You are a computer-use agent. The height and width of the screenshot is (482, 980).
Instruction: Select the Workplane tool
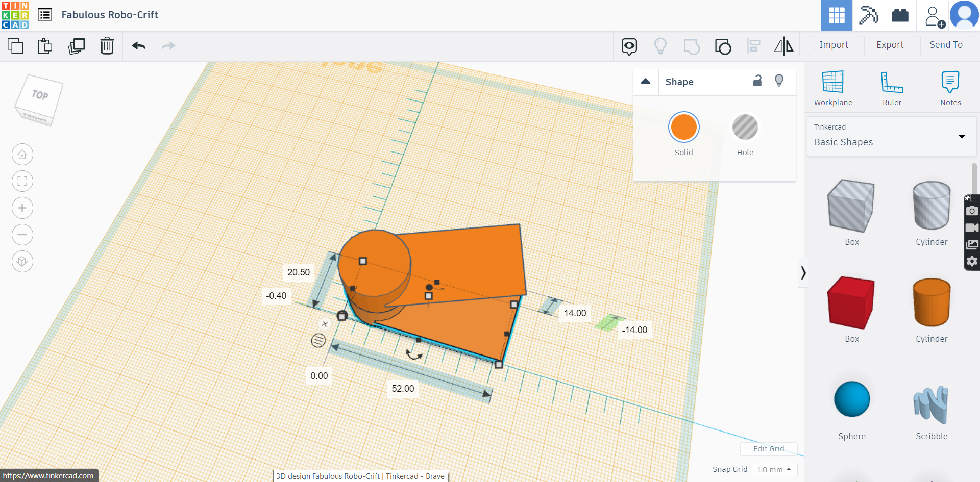(x=833, y=88)
